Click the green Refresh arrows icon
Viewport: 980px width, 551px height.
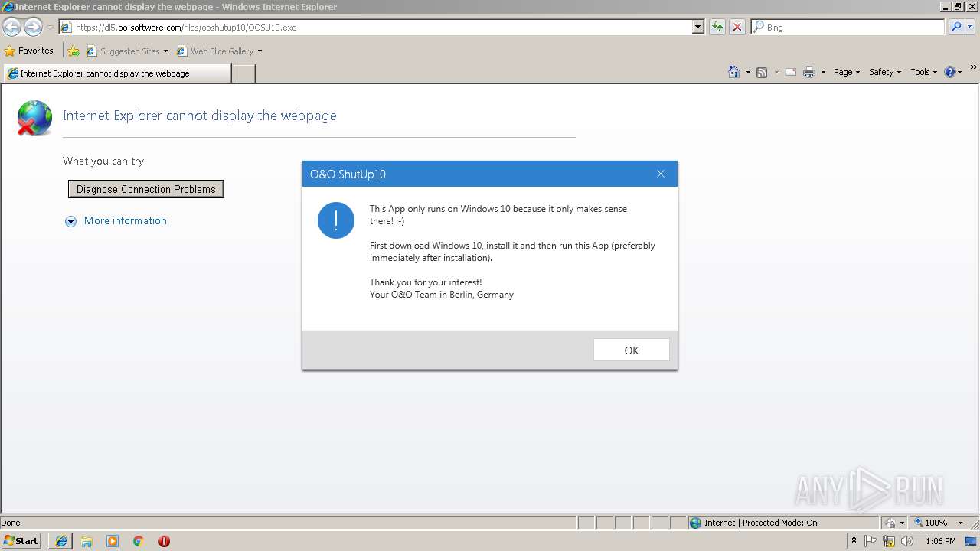(x=717, y=28)
